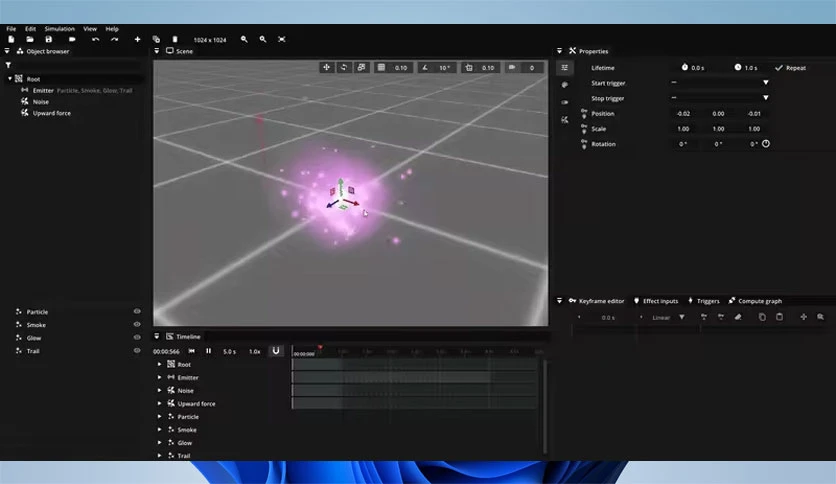The image size is (836, 484).
Task: Click the undo arrow icon
Action: pyautogui.click(x=95, y=39)
